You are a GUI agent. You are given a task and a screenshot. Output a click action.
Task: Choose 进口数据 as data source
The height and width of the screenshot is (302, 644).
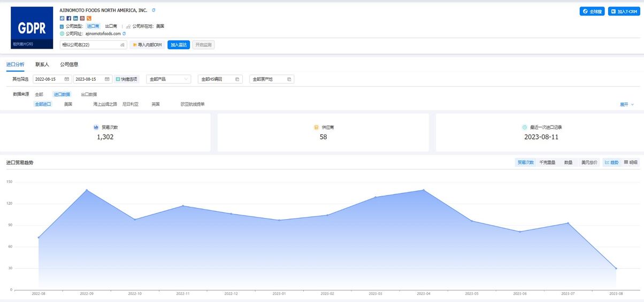(62, 94)
